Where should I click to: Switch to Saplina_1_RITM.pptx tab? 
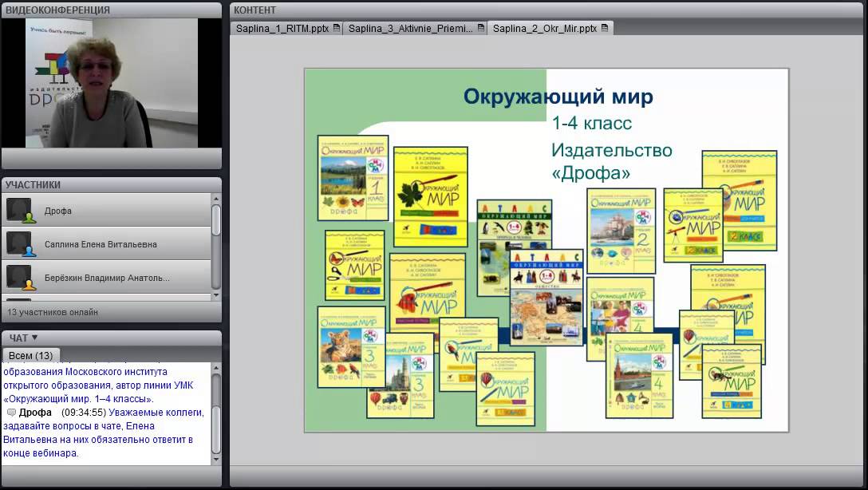[x=286, y=28]
